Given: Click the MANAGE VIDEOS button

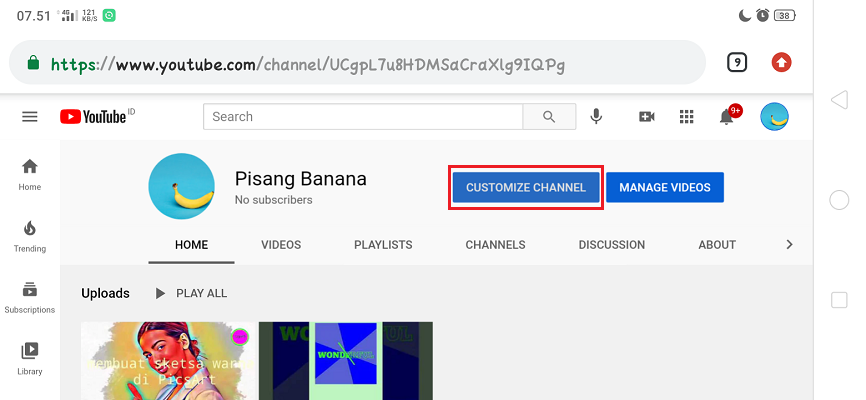Looking at the screenshot, I should pos(665,187).
